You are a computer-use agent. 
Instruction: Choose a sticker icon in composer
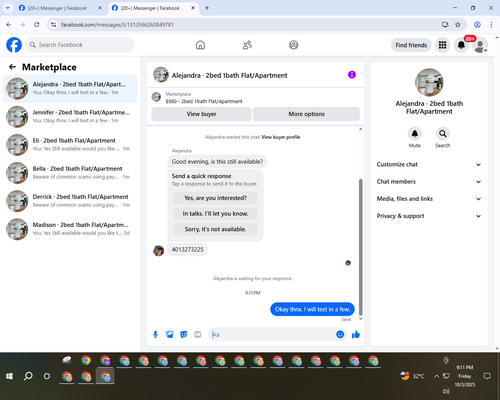184,334
